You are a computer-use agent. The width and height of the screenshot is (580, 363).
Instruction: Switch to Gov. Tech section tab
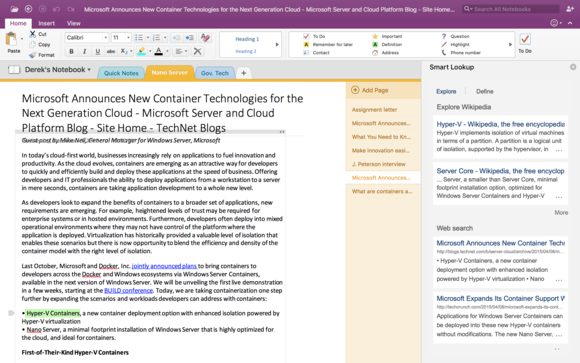click(x=215, y=73)
